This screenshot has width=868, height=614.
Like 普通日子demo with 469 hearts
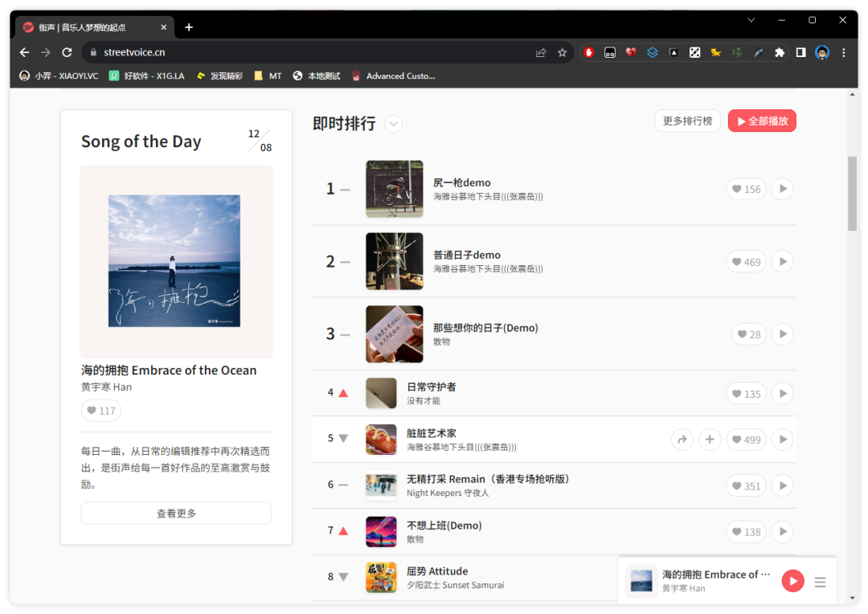746,261
